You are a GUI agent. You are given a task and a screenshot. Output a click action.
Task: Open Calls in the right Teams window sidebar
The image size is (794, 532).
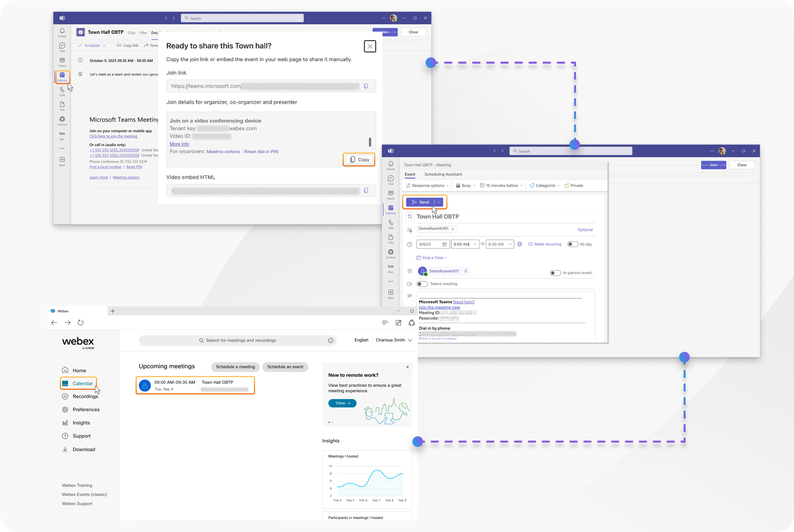point(391,224)
